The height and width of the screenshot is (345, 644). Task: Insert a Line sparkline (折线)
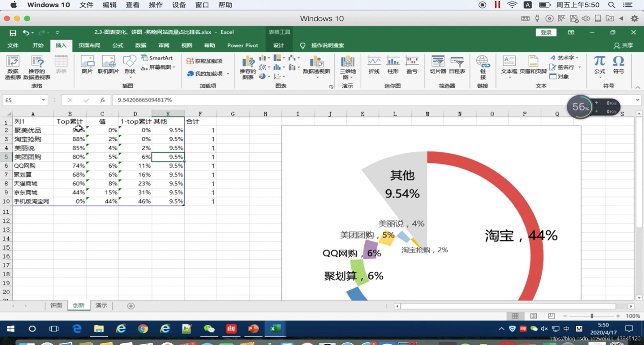(x=374, y=65)
